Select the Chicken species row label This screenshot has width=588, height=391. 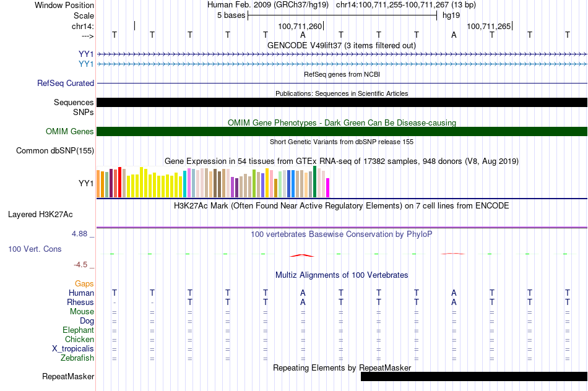tap(79, 339)
